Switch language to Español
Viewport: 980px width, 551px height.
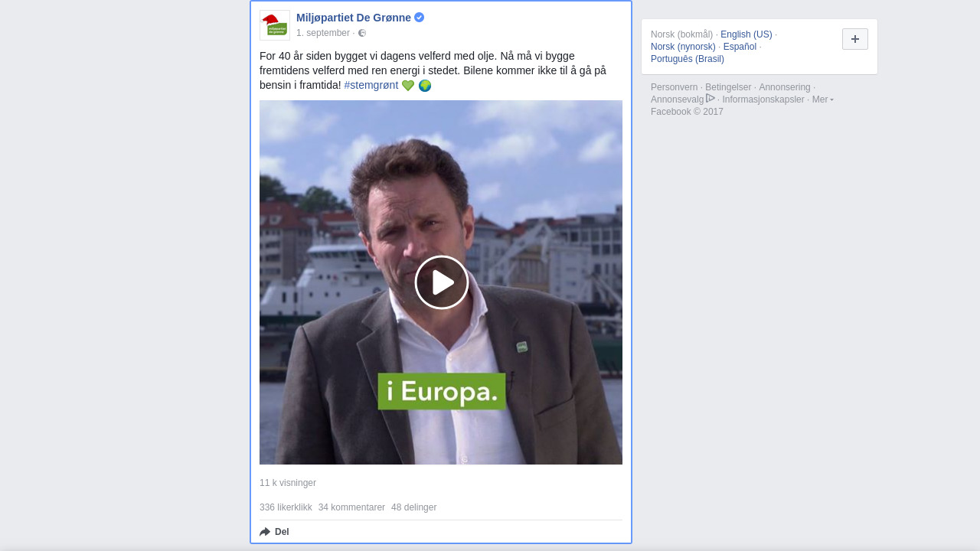[x=740, y=47]
